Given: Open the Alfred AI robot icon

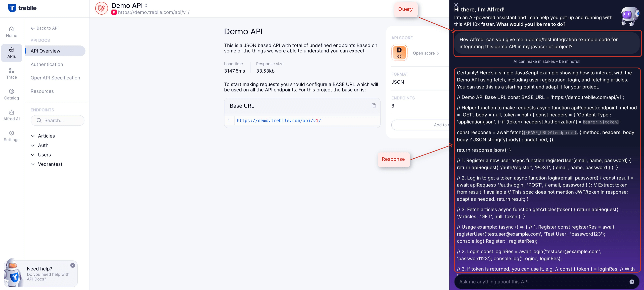Looking at the screenshot, I should point(11,115).
